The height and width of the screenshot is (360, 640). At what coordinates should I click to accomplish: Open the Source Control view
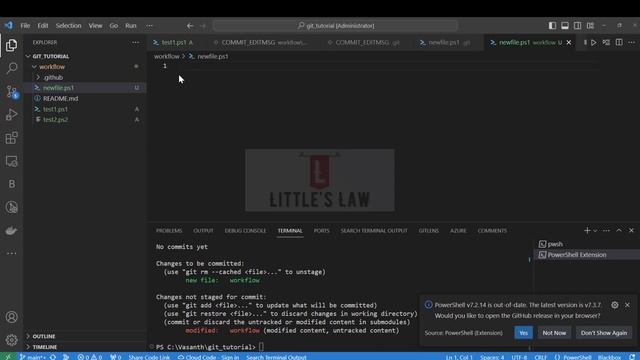(11, 91)
